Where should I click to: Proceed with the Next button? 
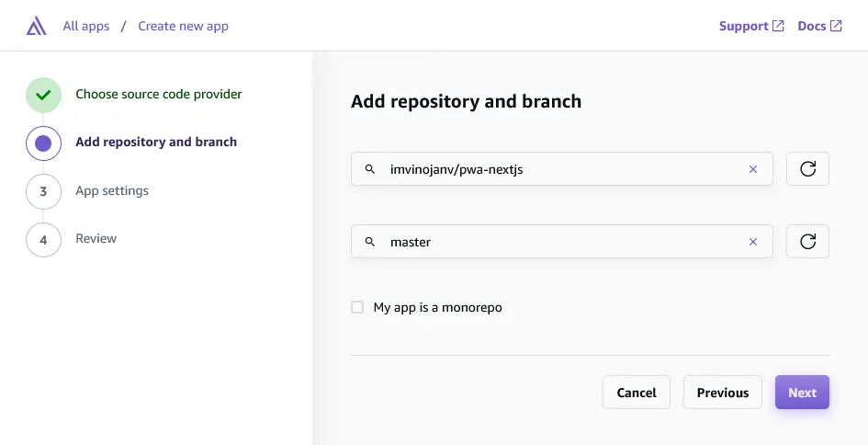pos(802,393)
